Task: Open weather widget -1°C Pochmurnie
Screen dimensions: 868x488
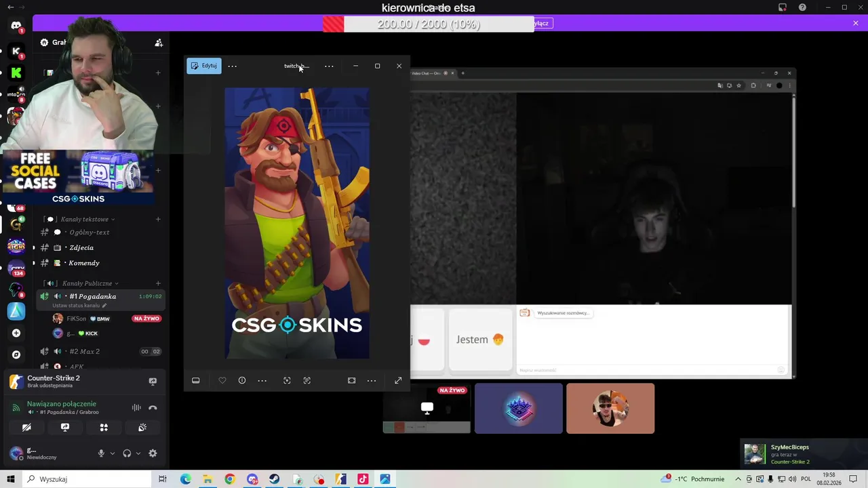Action: [x=694, y=479]
